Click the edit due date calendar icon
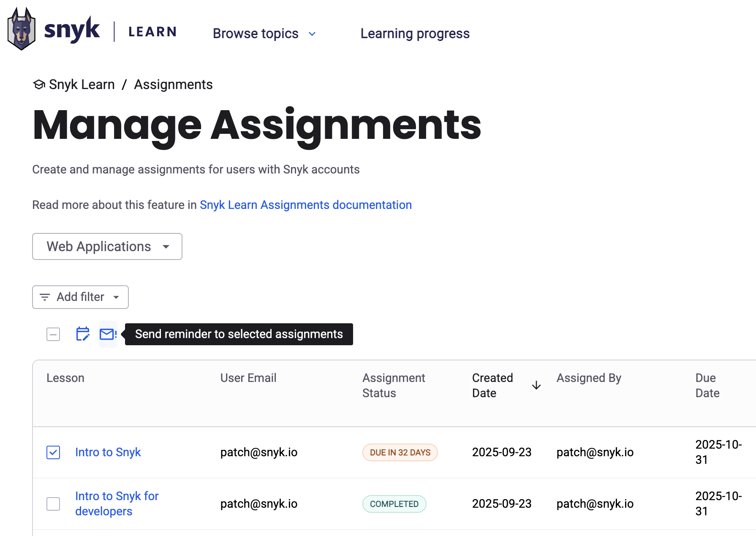Screen dimensions: 756x536 [82, 334]
